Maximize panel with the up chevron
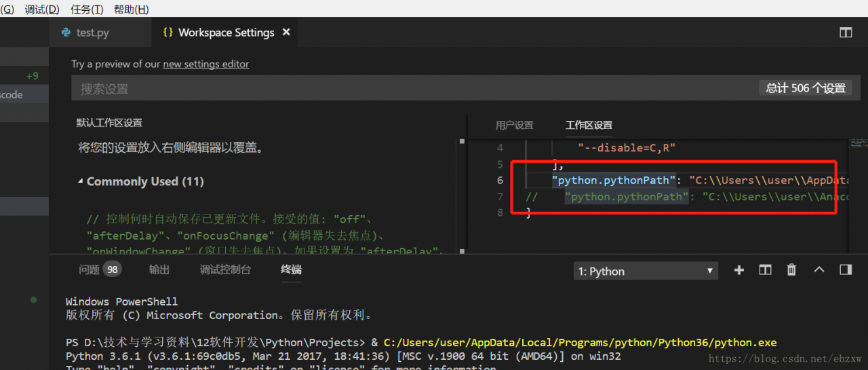Image resolution: width=868 pixels, height=370 pixels. pyautogui.click(x=818, y=270)
